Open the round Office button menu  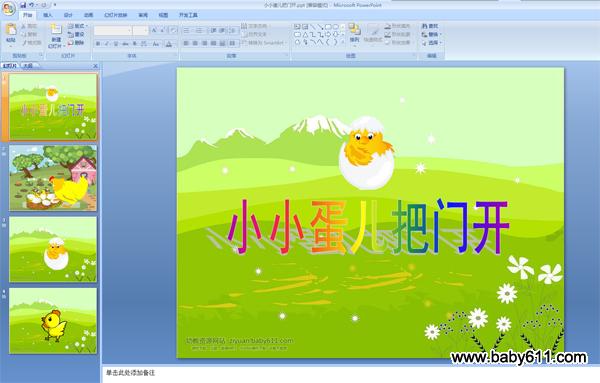point(8,8)
